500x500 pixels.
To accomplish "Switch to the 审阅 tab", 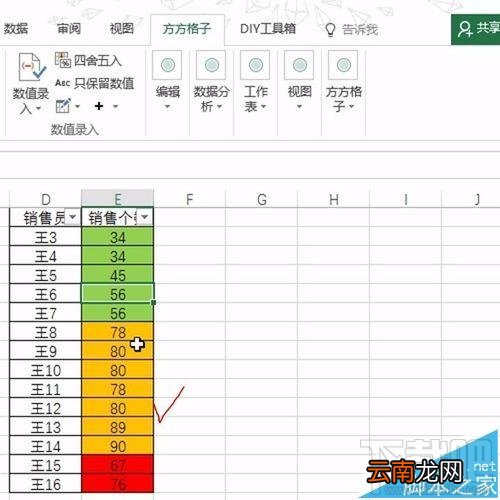I will [69, 29].
